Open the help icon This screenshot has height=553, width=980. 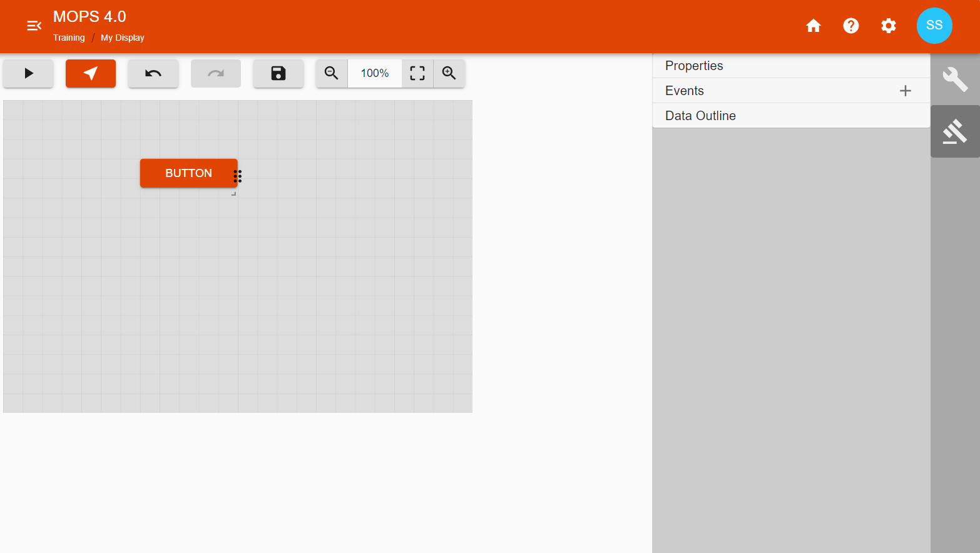[851, 26]
